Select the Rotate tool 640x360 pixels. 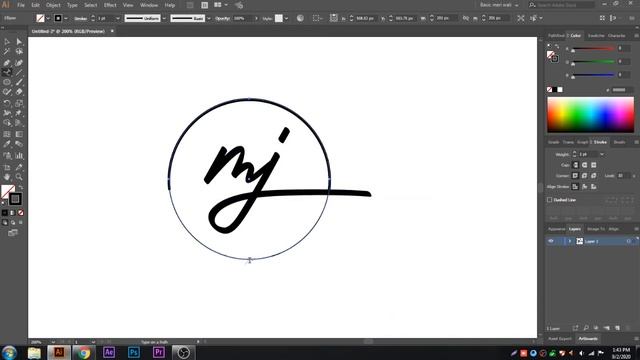[x=7, y=103]
